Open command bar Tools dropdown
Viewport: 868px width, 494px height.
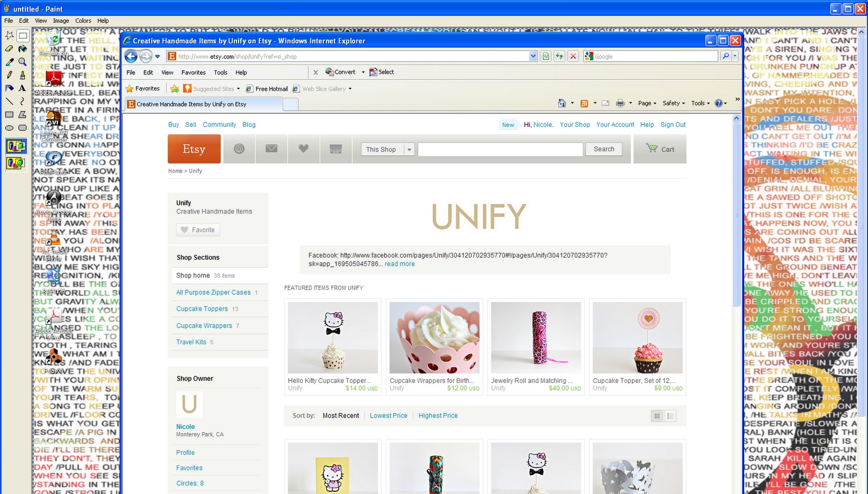(x=700, y=103)
